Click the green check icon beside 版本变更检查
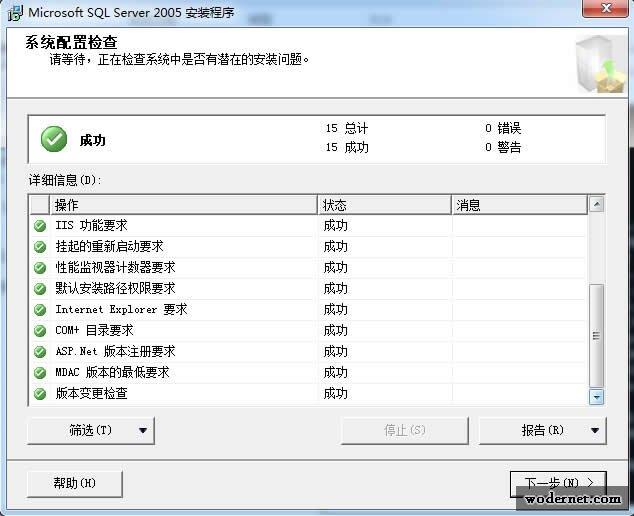Image resolution: width=634 pixels, height=516 pixels. pos(40,393)
